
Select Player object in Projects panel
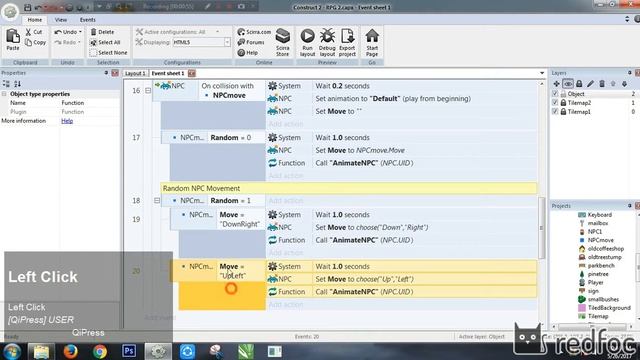pyautogui.click(x=595, y=282)
